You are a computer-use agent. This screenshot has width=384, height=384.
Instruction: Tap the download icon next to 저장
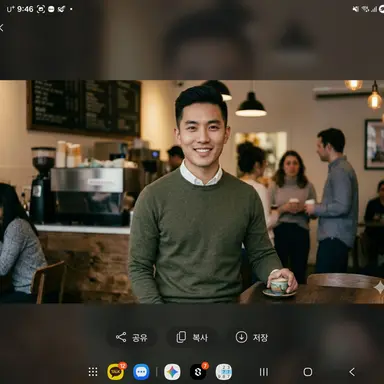coord(241,337)
